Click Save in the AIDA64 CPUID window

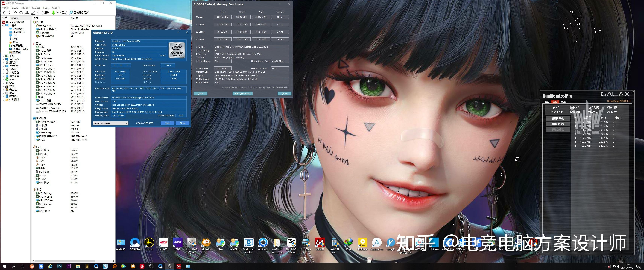click(x=168, y=123)
